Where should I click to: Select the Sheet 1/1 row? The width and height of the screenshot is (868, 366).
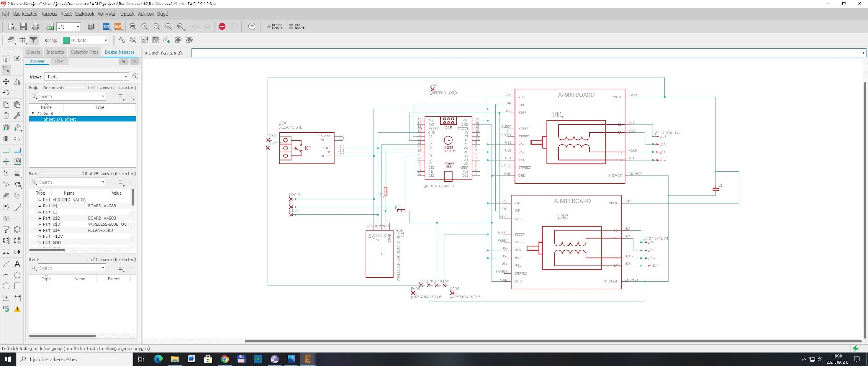[x=82, y=119]
